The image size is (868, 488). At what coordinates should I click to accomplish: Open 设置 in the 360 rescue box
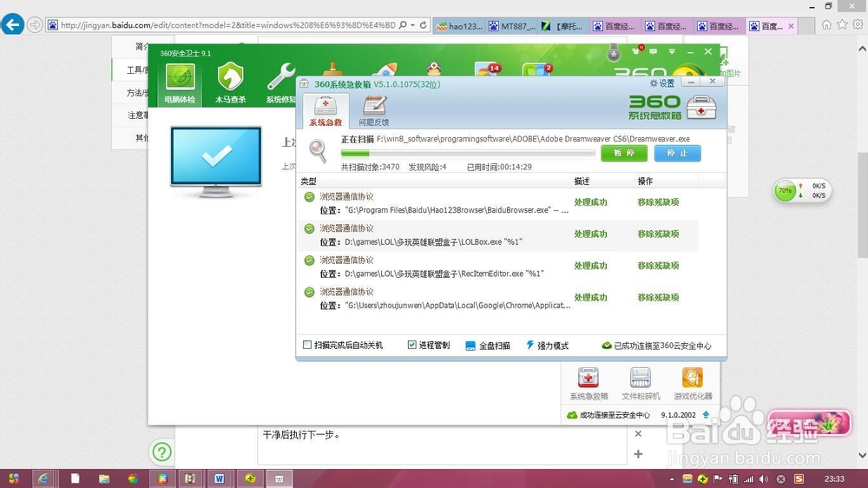click(x=662, y=83)
